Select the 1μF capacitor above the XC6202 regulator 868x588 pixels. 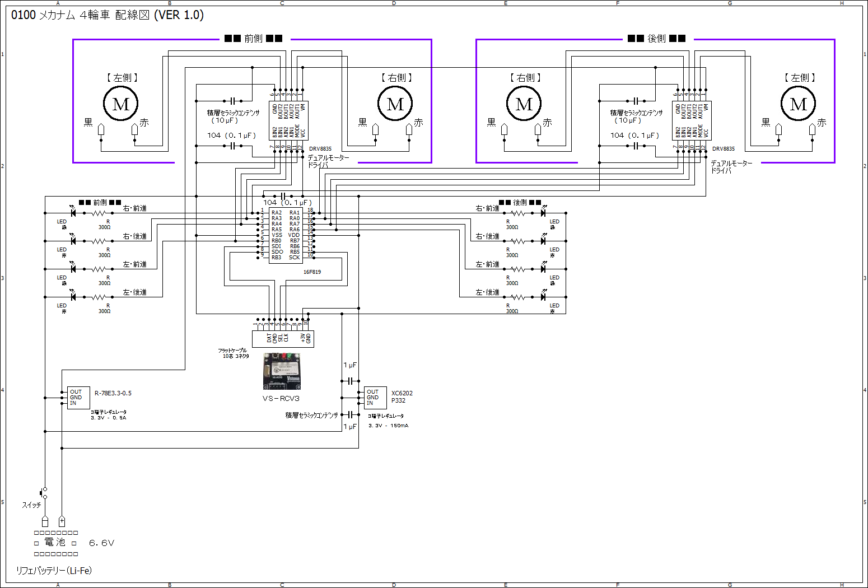pos(350,381)
